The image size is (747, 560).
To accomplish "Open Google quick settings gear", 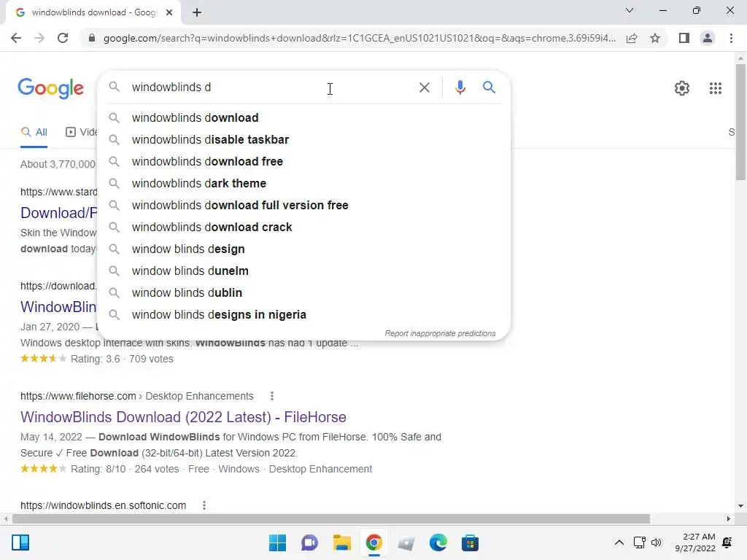I will 682,88.
